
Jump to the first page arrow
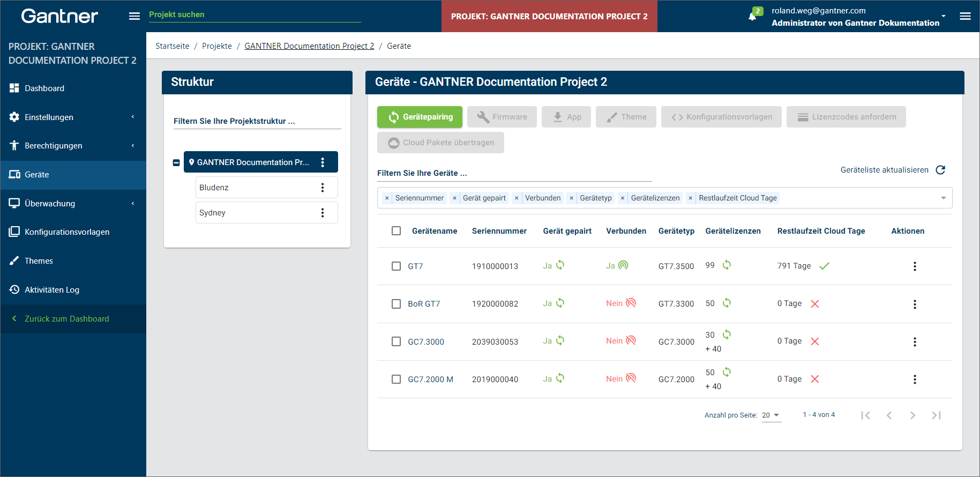[865, 415]
